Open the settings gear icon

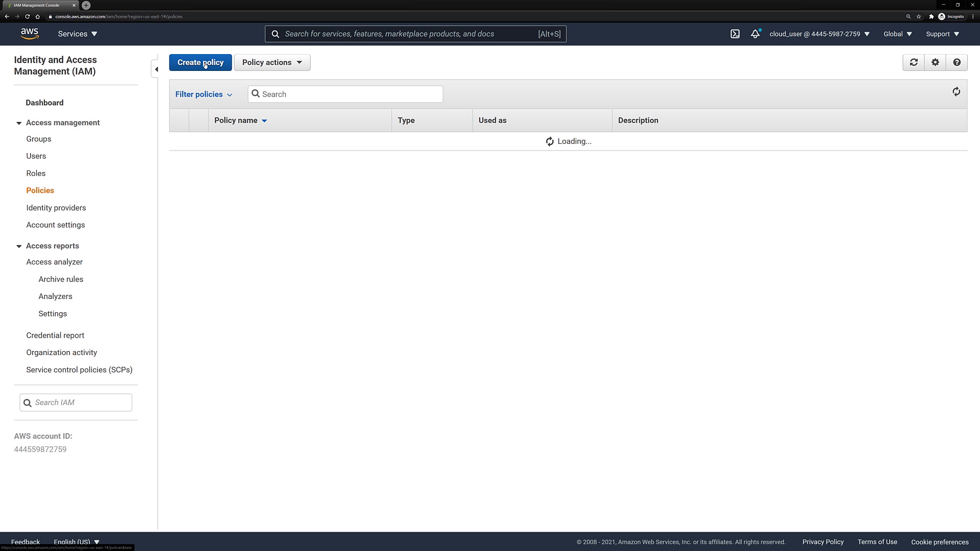pos(935,62)
